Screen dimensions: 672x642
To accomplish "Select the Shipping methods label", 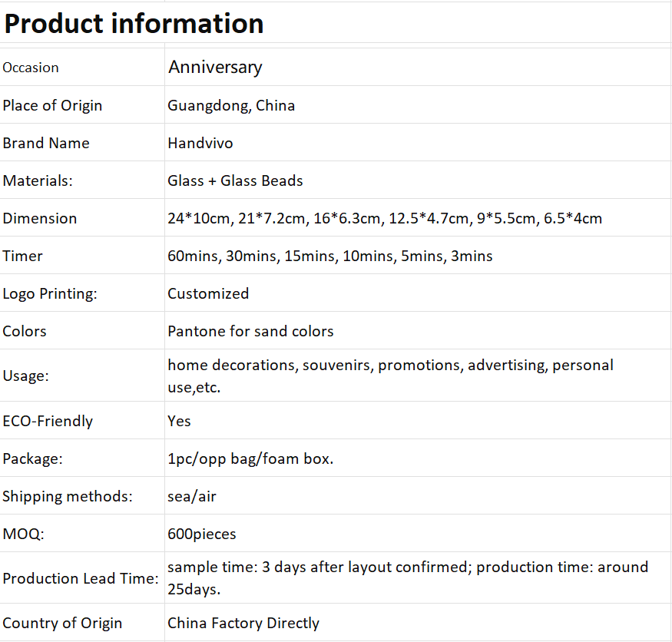I will [x=68, y=496].
